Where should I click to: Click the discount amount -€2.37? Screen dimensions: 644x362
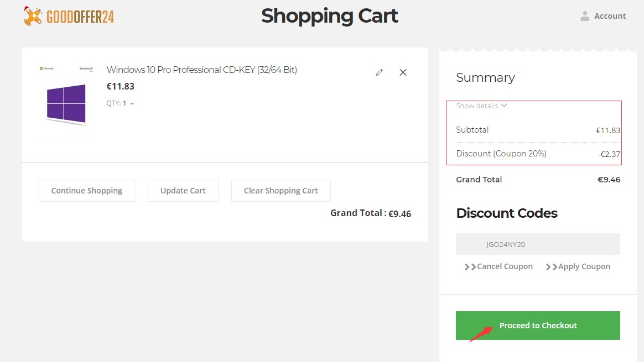609,154
